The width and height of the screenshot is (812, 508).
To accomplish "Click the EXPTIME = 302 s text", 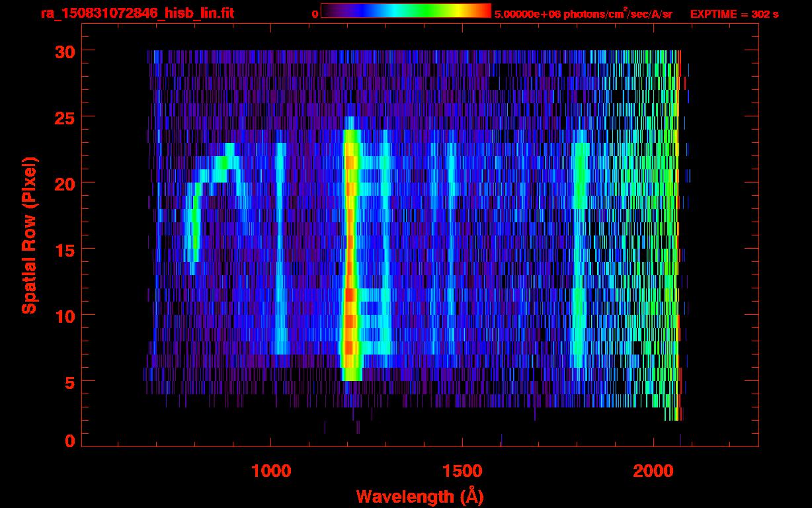I will tap(734, 14).
